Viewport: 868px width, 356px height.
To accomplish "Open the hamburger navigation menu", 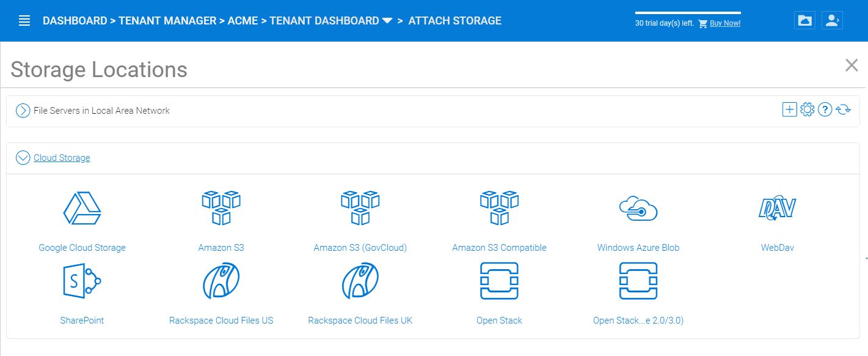I will (24, 21).
